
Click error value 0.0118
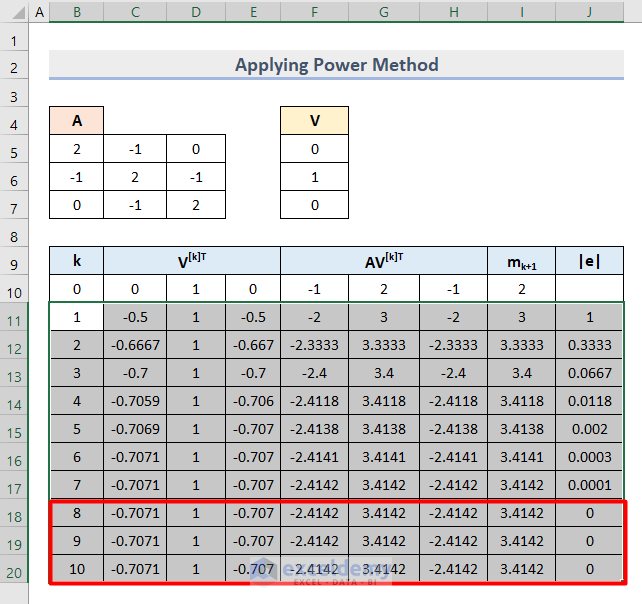pos(590,400)
